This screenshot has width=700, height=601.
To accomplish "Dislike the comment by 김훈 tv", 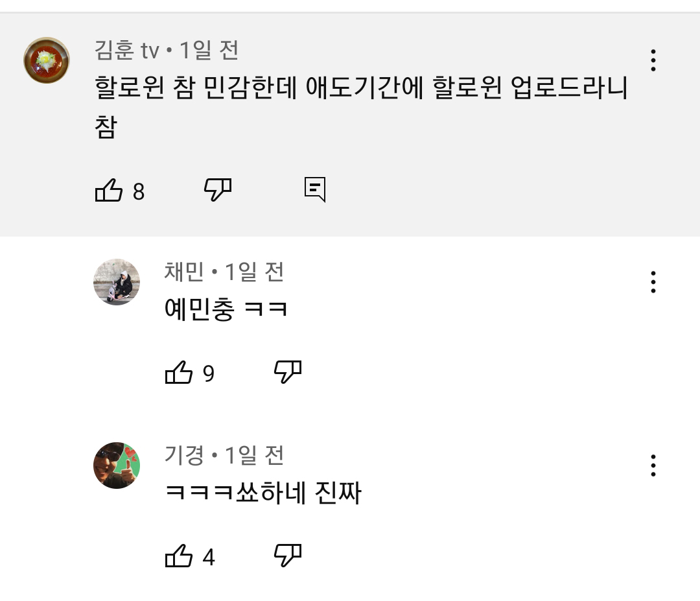I will 218,190.
